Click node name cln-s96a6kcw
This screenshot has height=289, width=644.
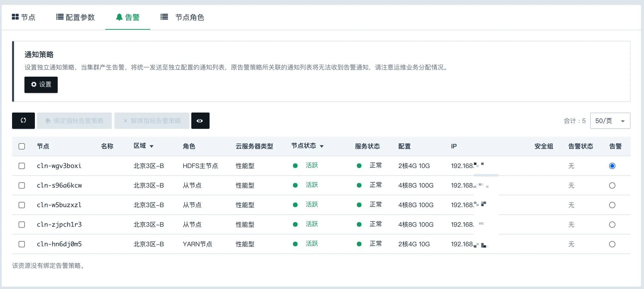click(59, 185)
